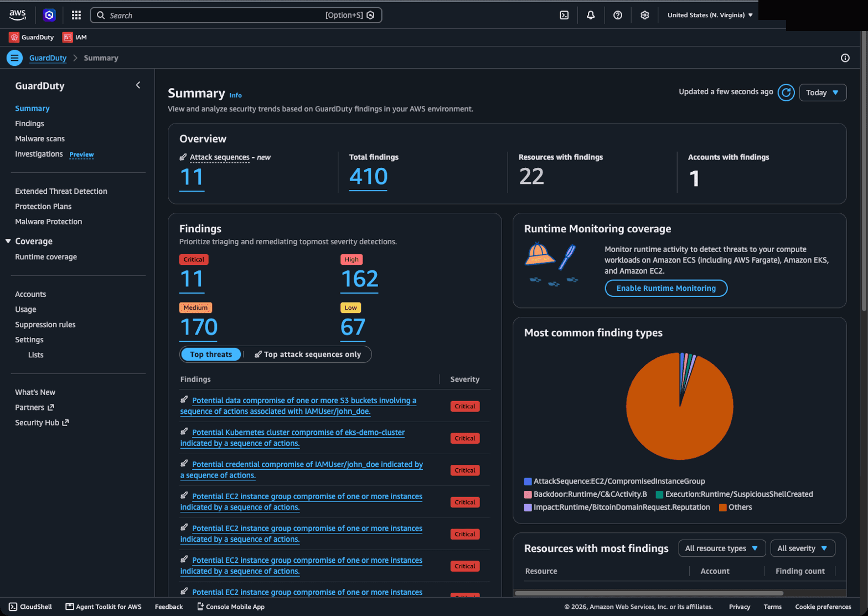This screenshot has width=868, height=616.
Task: Open the Summary Info link
Action: click(236, 95)
